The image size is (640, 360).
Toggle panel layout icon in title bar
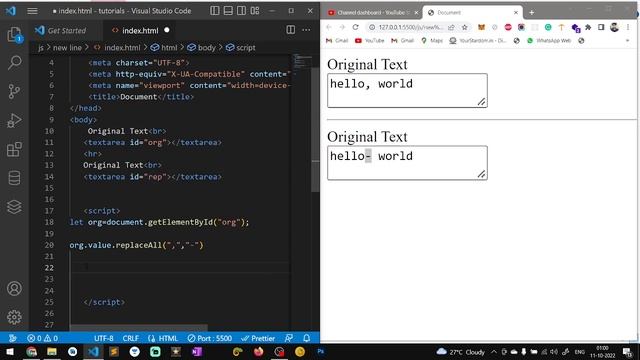228,11
